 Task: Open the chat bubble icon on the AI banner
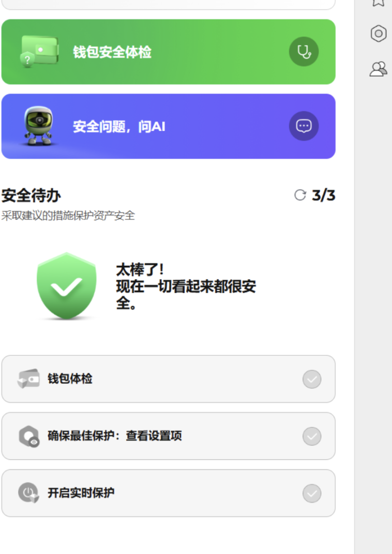[303, 126]
